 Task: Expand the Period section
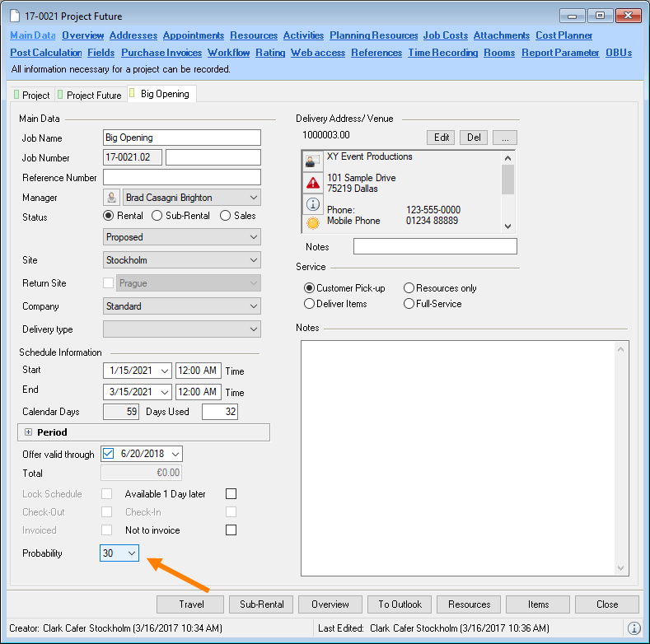click(28, 432)
